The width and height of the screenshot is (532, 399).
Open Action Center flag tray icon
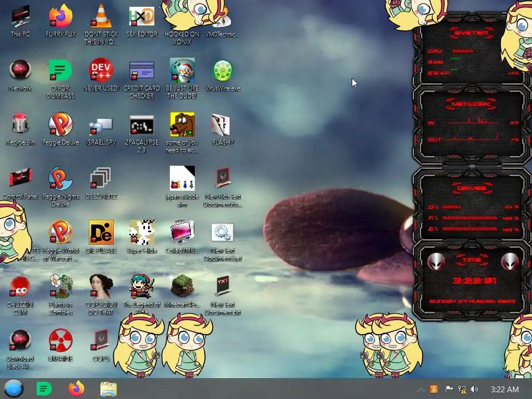(449, 389)
